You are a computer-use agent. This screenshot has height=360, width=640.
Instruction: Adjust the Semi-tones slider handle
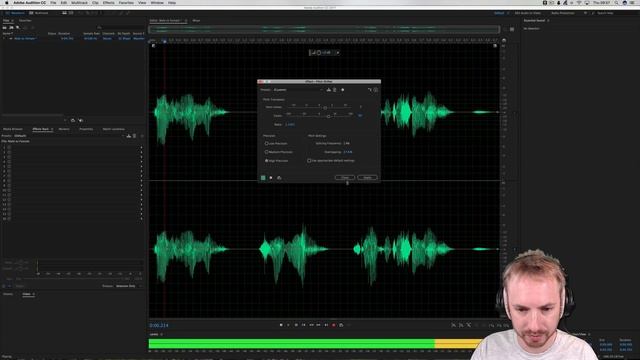point(325,108)
